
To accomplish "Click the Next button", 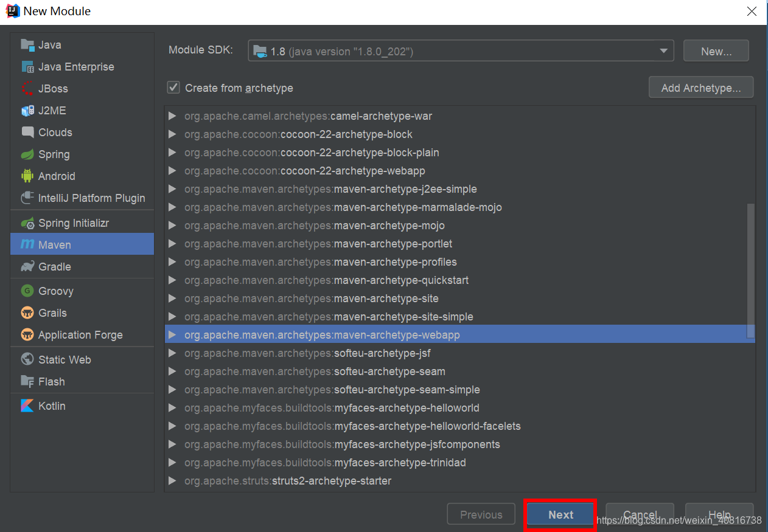I will pyautogui.click(x=560, y=514).
